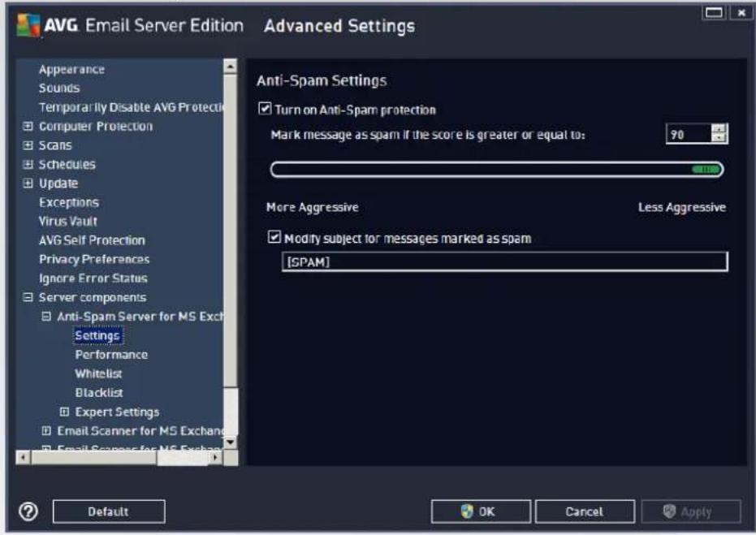Open the Whitelist page
The height and width of the screenshot is (535, 756).
point(98,373)
